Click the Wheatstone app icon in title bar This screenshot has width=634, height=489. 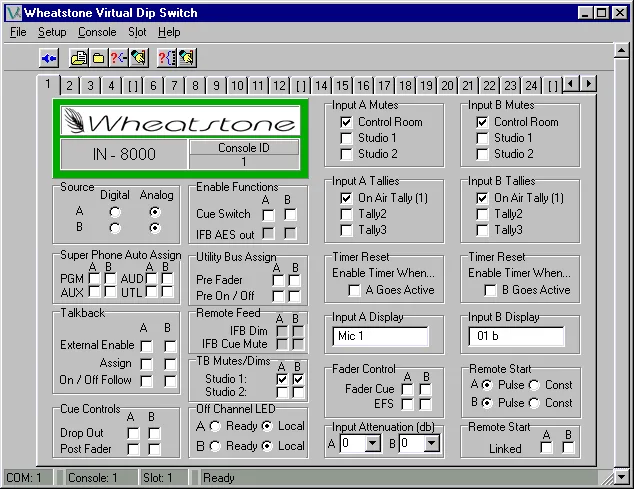pos(14,13)
